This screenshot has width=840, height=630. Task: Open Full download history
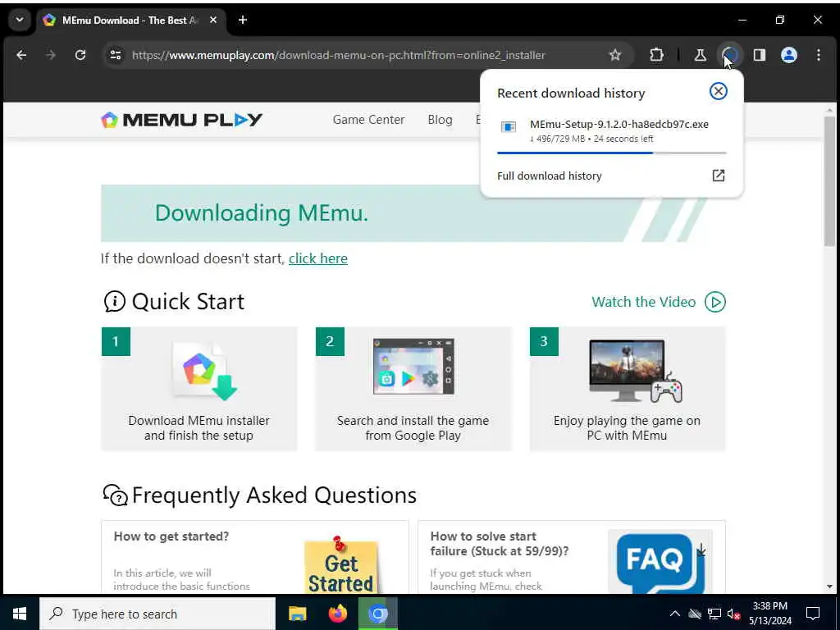[611, 176]
